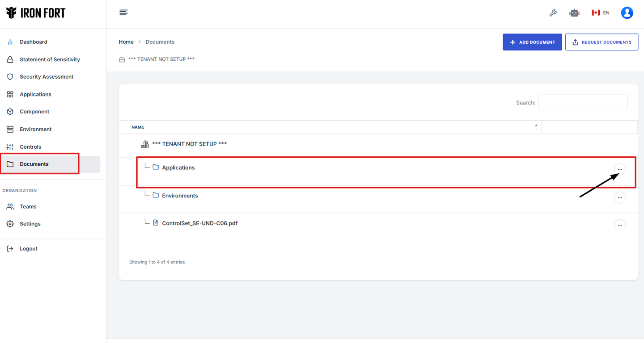The width and height of the screenshot is (644, 343).
Task: Open the EN language selector
Action: point(601,13)
